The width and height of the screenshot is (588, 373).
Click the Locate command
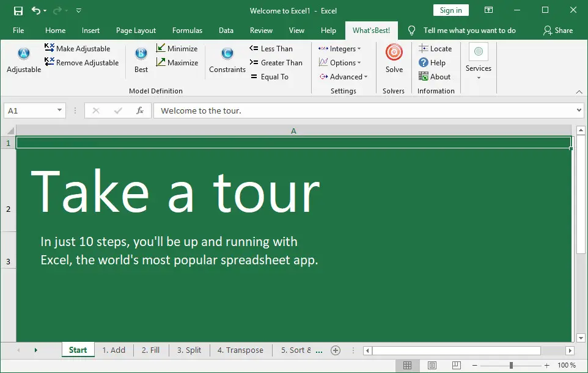[x=435, y=49]
